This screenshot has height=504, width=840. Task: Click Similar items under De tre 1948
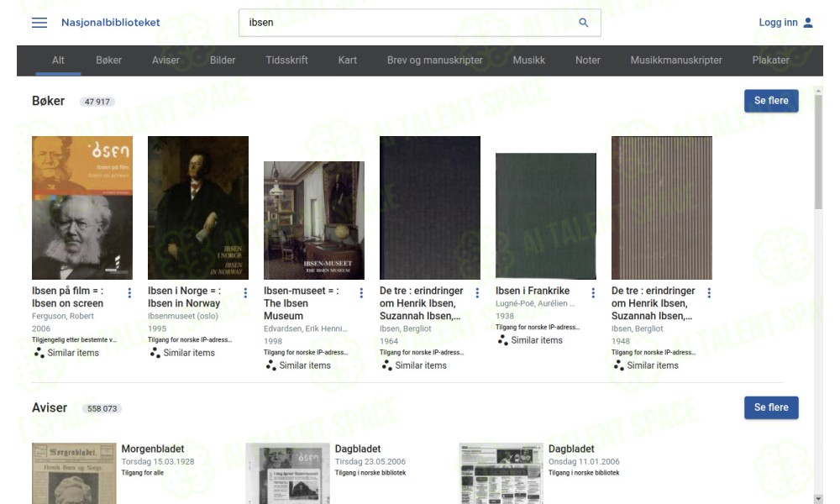tap(647, 365)
